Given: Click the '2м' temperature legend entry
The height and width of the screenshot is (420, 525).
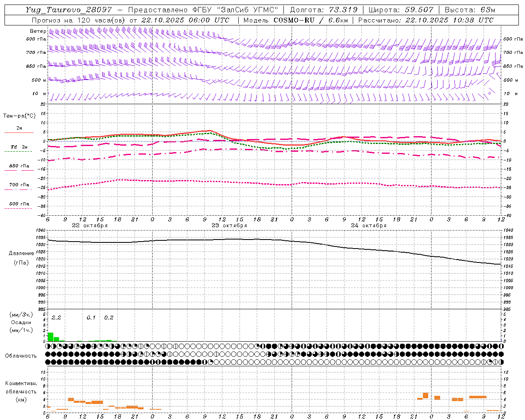Looking at the screenshot, I should pos(19,128).
